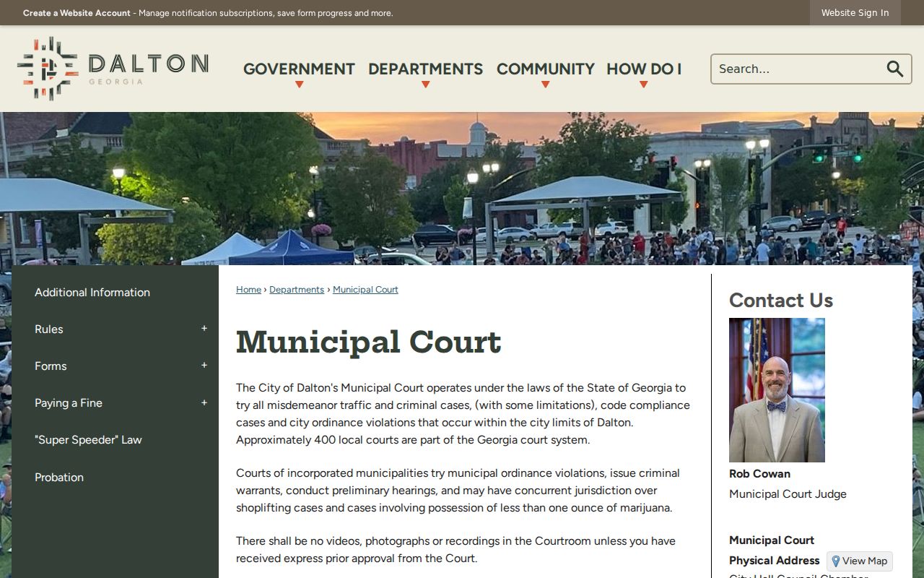Click the search magnifier icon
The height and width of the screenshot is (578, 924).
(x=895, y=69)
